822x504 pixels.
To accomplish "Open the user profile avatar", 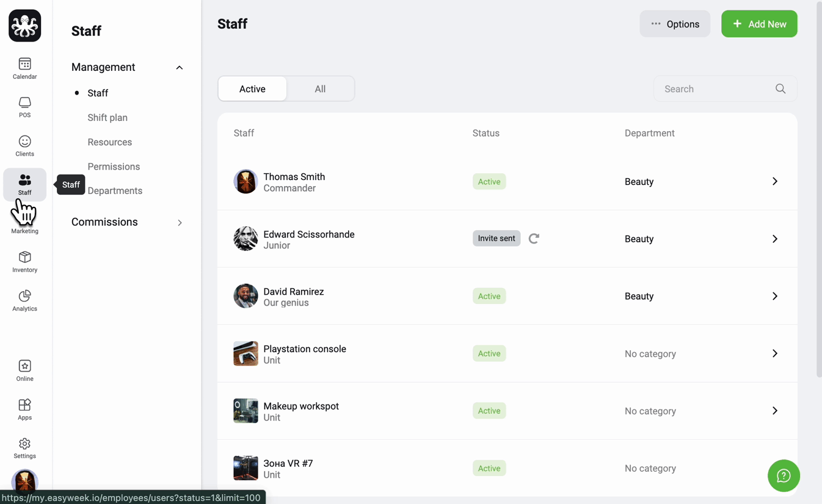I will [x=24, y=481].
